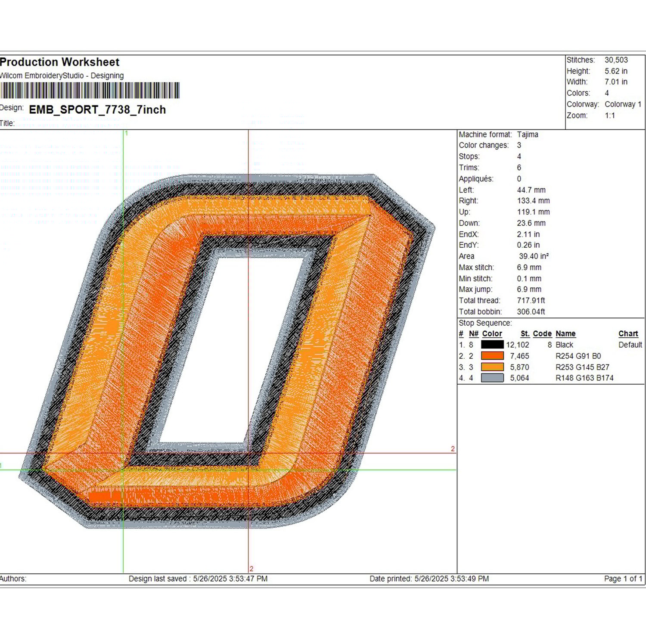Click the Tajima machine format value
This screenshot has height=644, width=646.
click(528, 134)
